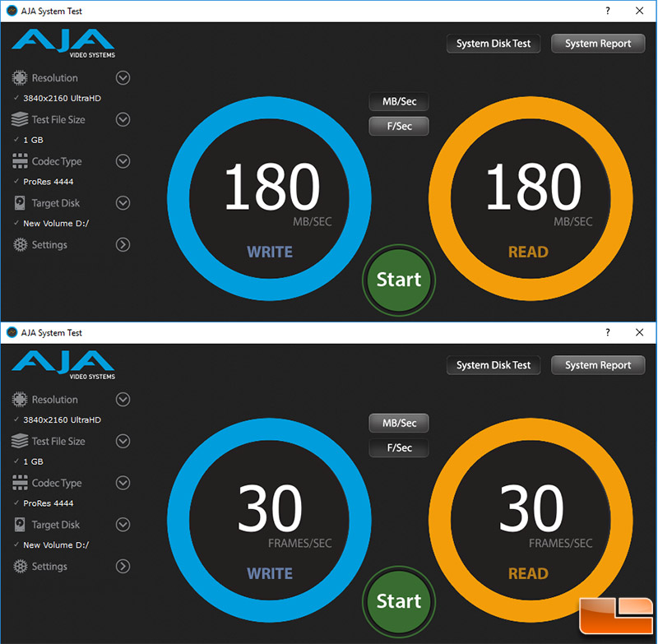Open System Disk Test tab in top window
The height and width of the screenshot is (644, 658).
click(493, 44)
